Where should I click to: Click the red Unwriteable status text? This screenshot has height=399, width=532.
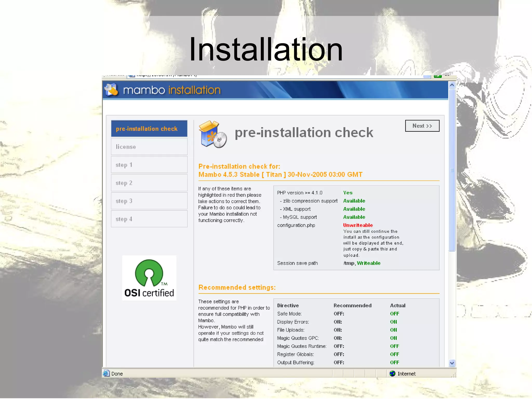click(x=358, y=225)
